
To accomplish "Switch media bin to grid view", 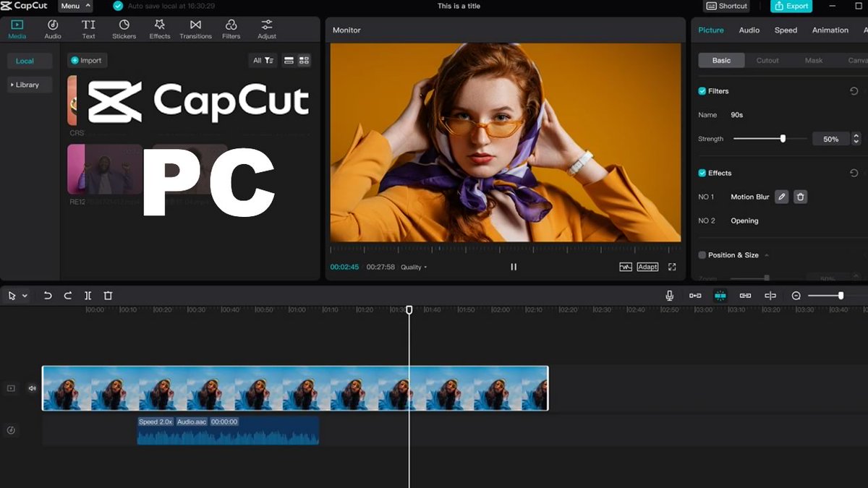I will point(304,60).
